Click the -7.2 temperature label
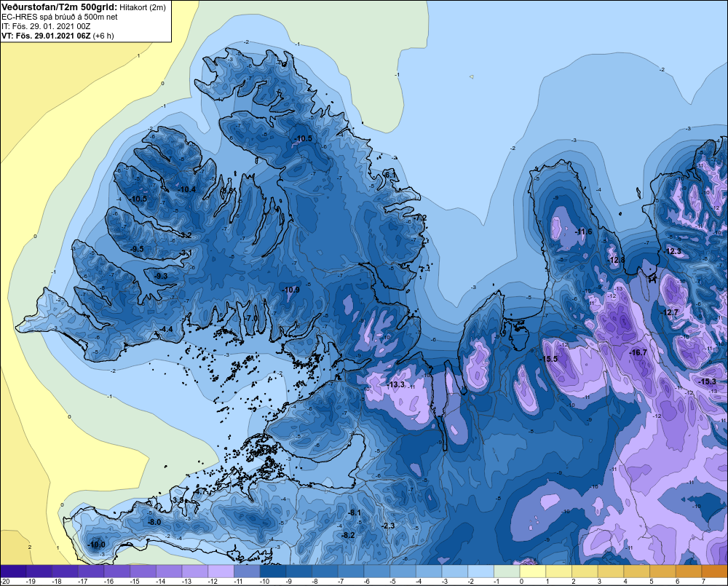This screenshot has height=586, width=728. pyautogui.click(x=420, y=218)
